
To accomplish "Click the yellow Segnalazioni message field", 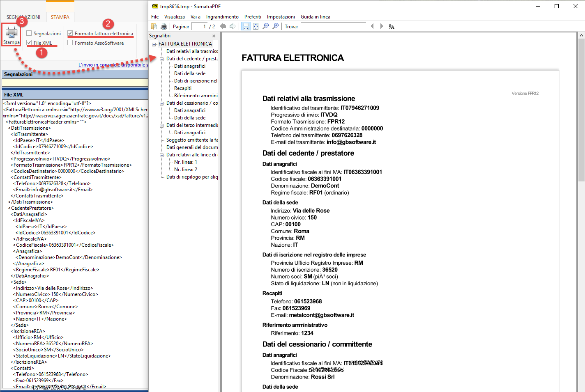I will (75, 83).
